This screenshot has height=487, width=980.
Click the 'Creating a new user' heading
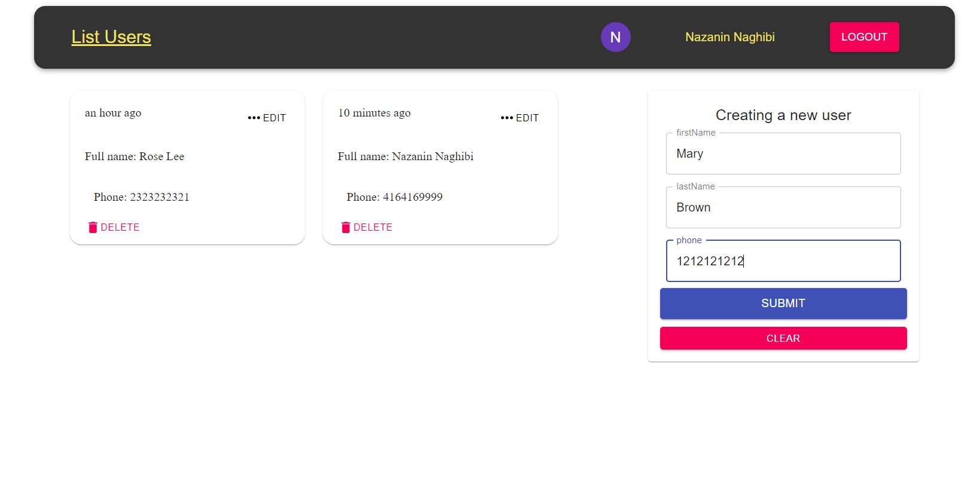(x=783, y=115)
